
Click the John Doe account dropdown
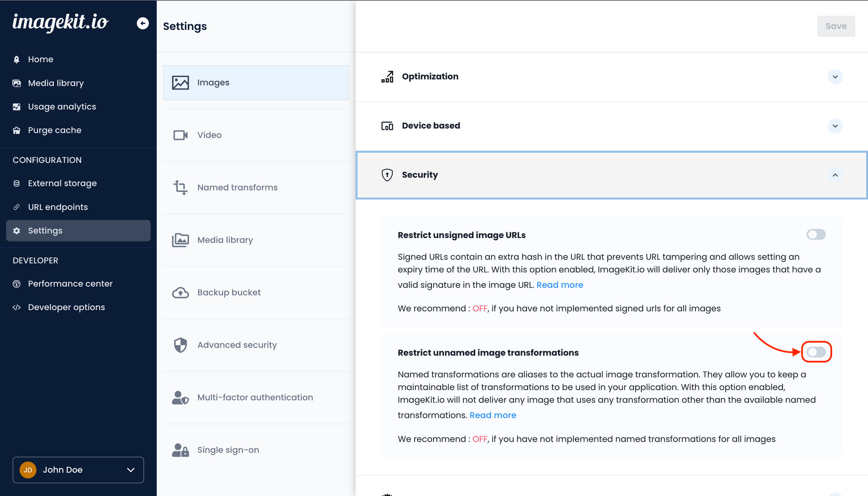pyautogui.click(x=78, y=470)
